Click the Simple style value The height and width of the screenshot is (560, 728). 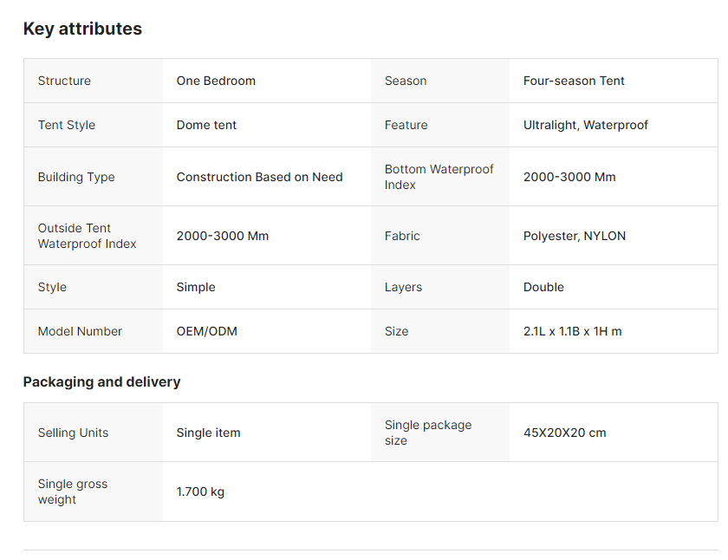[x=196, y=287]
